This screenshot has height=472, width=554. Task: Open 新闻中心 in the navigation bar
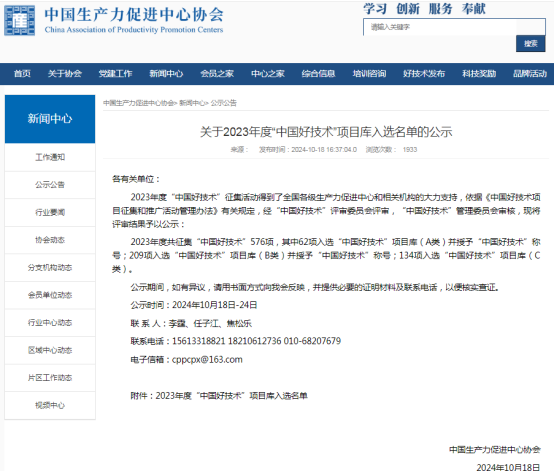pyautogui.click(x=166, y=74)
